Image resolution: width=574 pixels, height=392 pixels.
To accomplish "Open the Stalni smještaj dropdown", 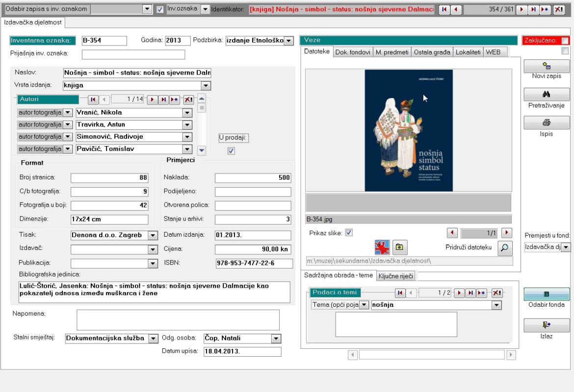I will pos(153,339).
